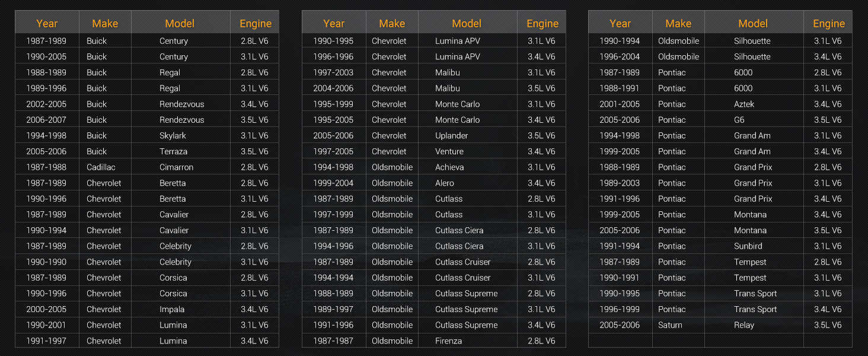Select Malibu in the 1997-2003 row
The image size is (868, 356).
pyautogui.click(x=448, y=72)
